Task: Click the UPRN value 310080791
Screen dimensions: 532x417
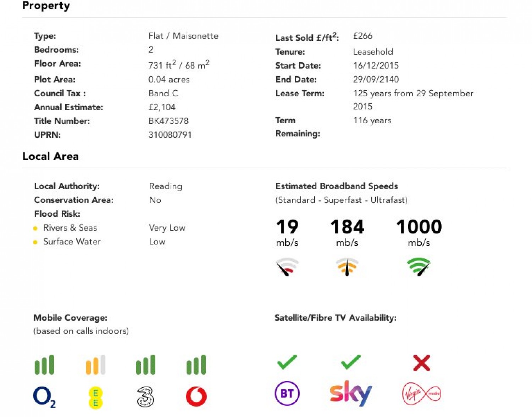Action: click(x=170, y=135)
